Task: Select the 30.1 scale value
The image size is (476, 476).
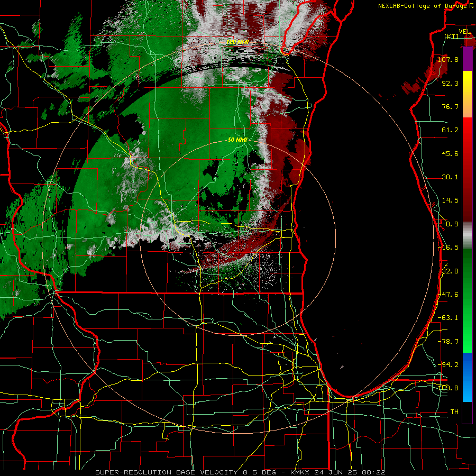Action: [x=450, y=177]
